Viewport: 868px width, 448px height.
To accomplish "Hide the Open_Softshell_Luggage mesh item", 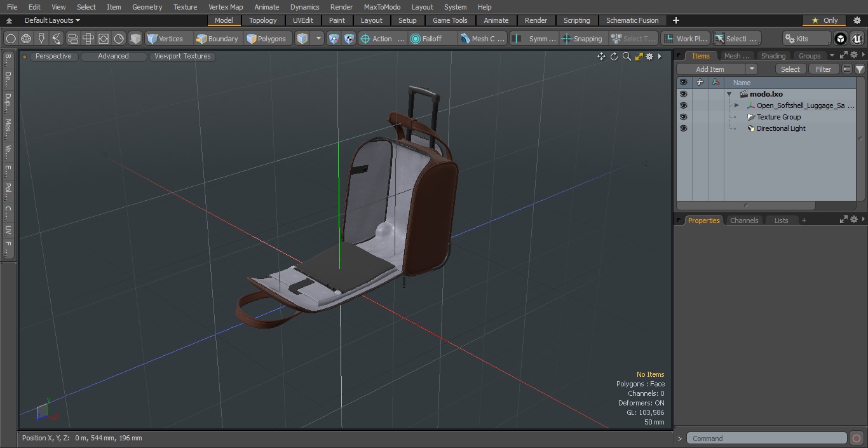I will coord(683,105).
